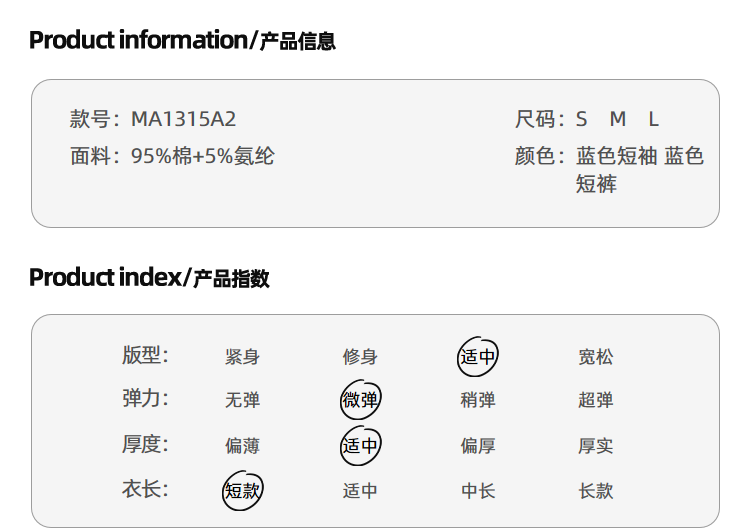Select the 偏厚 thickness option

[x=477, y=446]
